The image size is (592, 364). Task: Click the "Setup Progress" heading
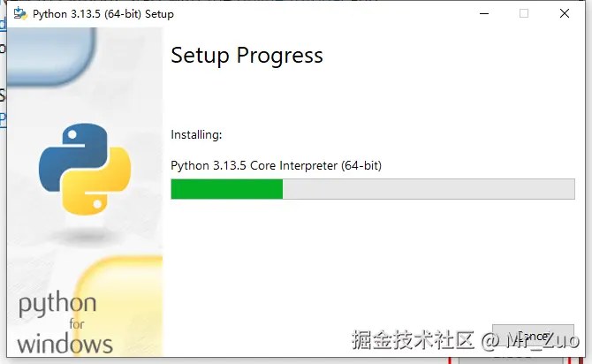(x=247, y=56)
